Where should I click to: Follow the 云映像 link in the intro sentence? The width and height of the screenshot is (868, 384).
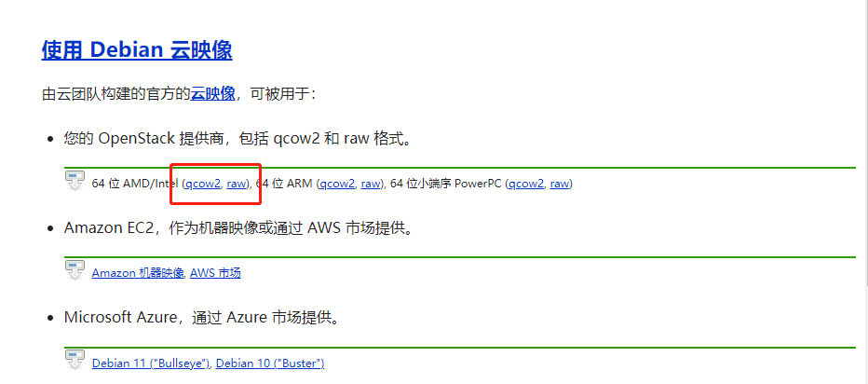[213, 93]
